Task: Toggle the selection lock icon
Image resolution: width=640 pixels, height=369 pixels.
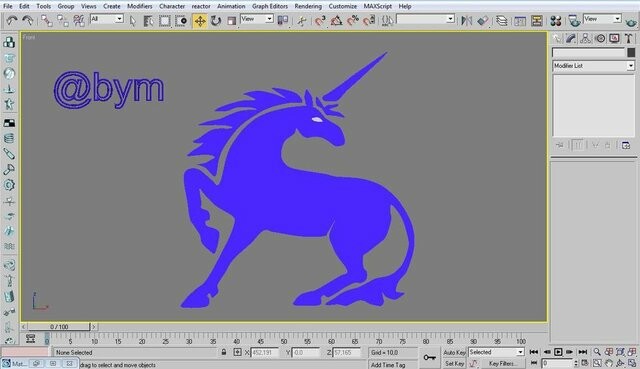Action: pos(224,352)
